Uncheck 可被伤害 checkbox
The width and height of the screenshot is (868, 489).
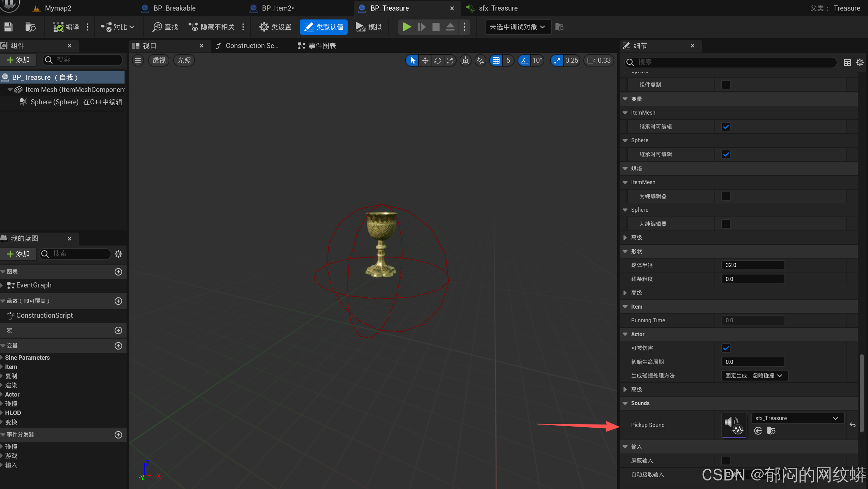tap(726, 348)
